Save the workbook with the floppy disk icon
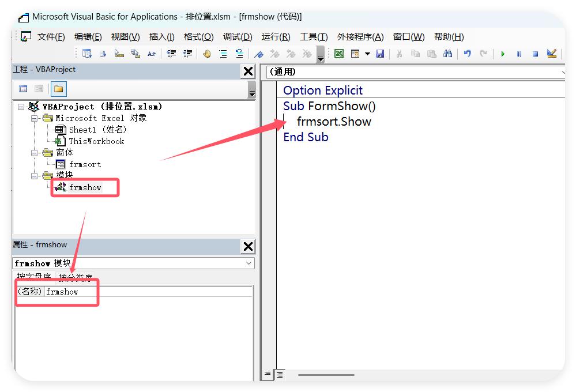The height and width of the screenshot is (392, 576). [x=380, y=54]
